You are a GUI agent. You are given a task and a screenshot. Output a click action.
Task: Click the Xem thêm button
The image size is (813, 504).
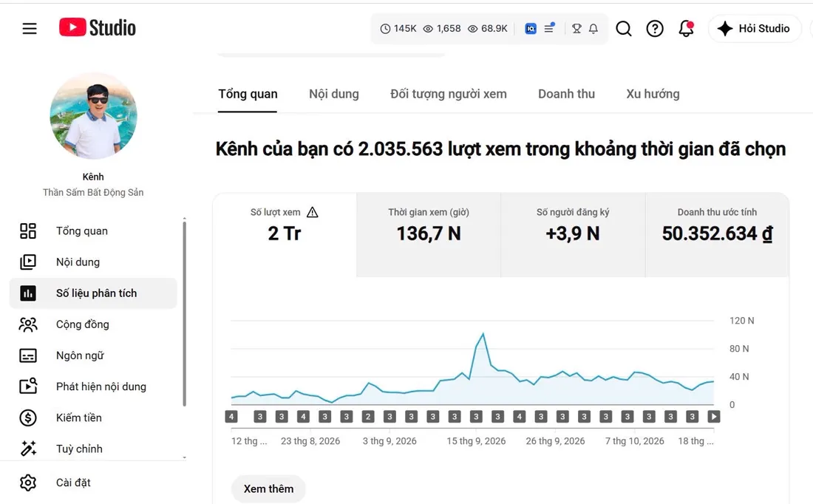click(268, 489)
